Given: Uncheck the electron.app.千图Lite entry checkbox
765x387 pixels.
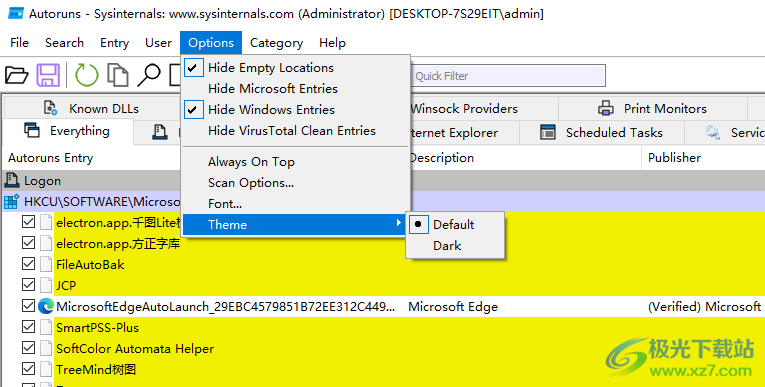Looking at the screenshot, I should tap(28, 222).
